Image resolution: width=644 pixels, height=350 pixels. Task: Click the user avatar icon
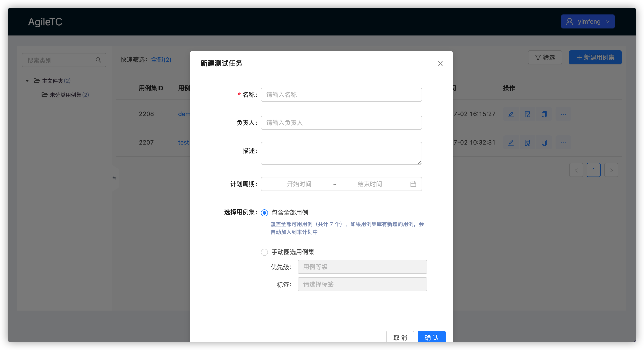point(570,21)
